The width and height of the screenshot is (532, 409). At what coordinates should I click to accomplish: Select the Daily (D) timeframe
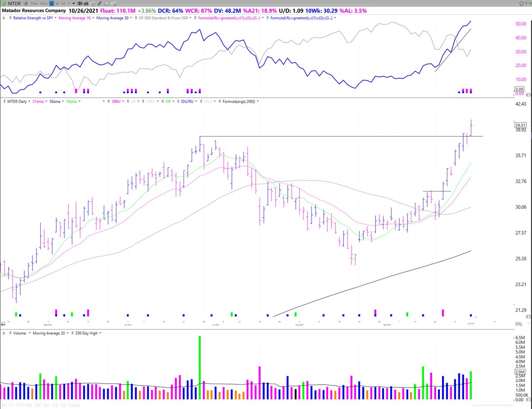pos(51,4)
